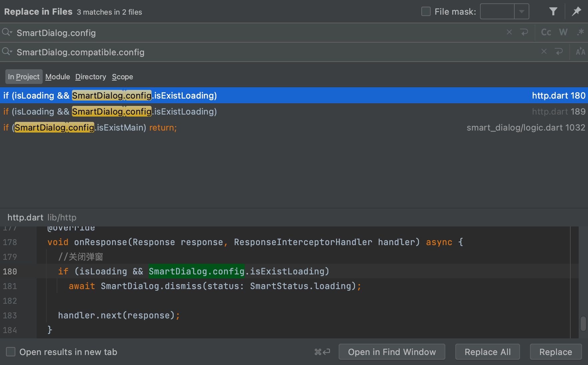Viewport: 588px width, 365px height.
Task: Pin the Replace in Files window
Action: point(576,12)
